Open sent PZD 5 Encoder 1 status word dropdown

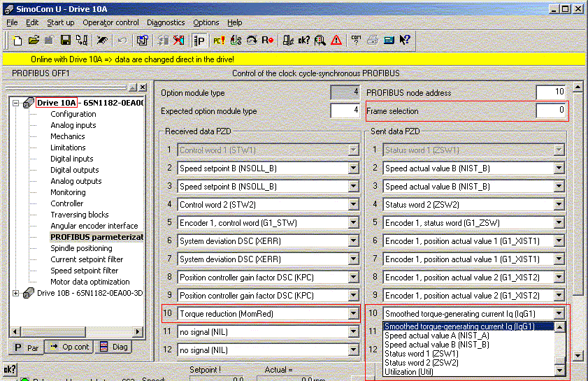pos(559,223)
